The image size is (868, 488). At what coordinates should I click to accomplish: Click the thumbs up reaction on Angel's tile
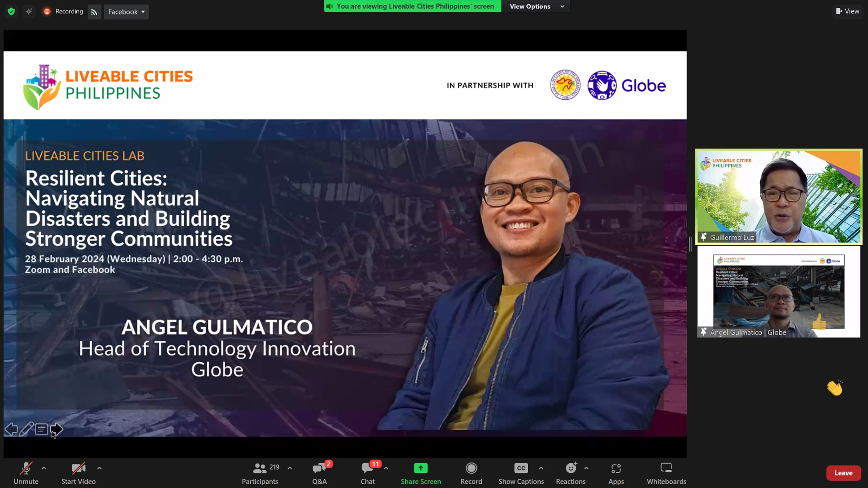(x=819, y=322)
